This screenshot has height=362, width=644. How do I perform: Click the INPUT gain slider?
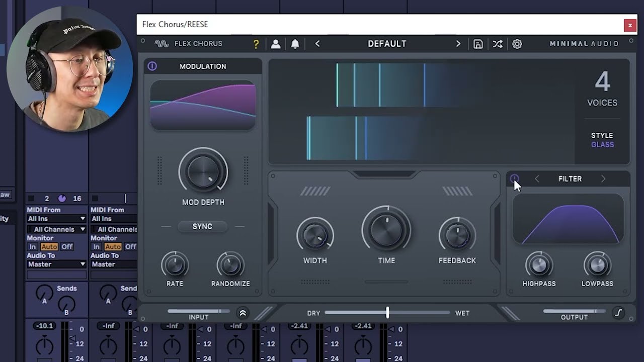tap(199, 311)
